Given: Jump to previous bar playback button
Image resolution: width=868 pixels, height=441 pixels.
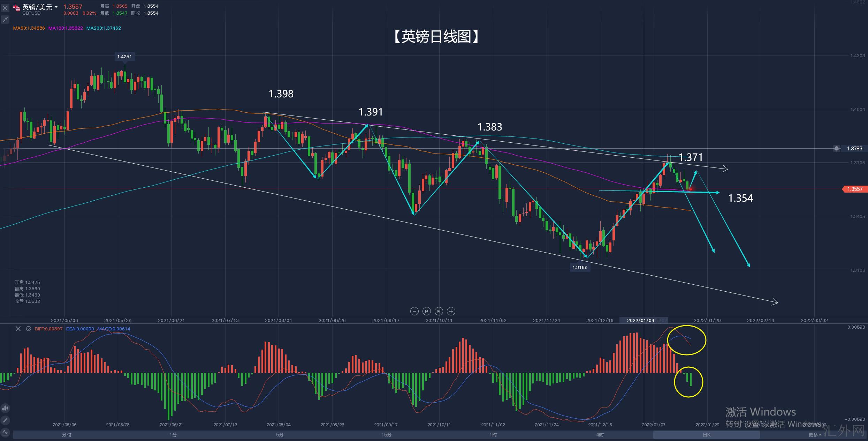Looking at the screenshot, I should click(x=426, y=311).
